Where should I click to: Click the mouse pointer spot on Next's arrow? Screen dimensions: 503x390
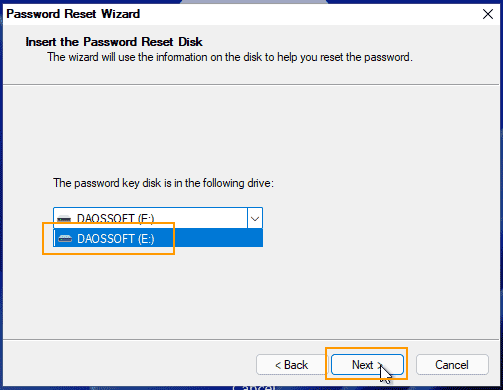coord(381,367)
